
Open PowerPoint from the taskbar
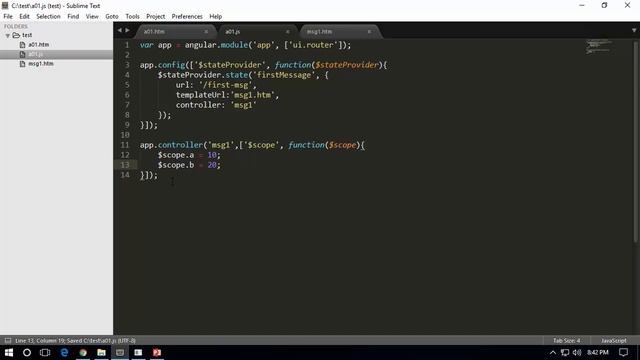pos(157,352)
